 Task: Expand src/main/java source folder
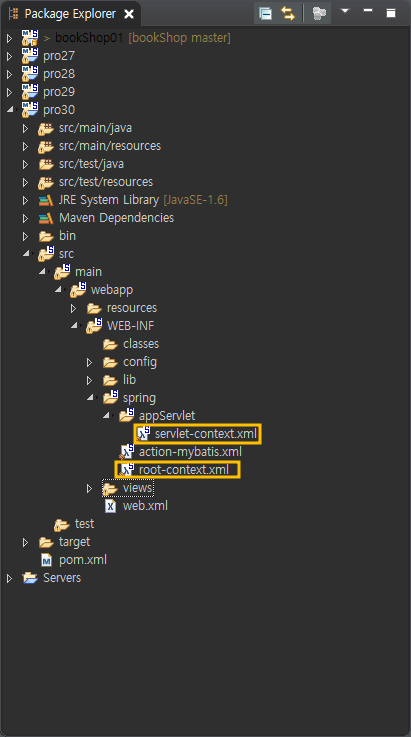[x=25, y=128]
